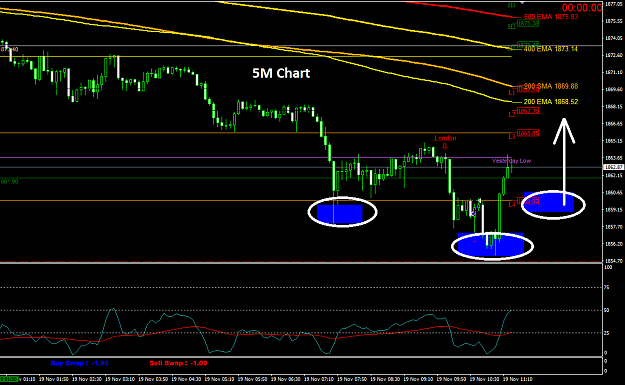Click the "19 Nov 08:30" time label
Viewport: 625px width, 385px height.
385,379
